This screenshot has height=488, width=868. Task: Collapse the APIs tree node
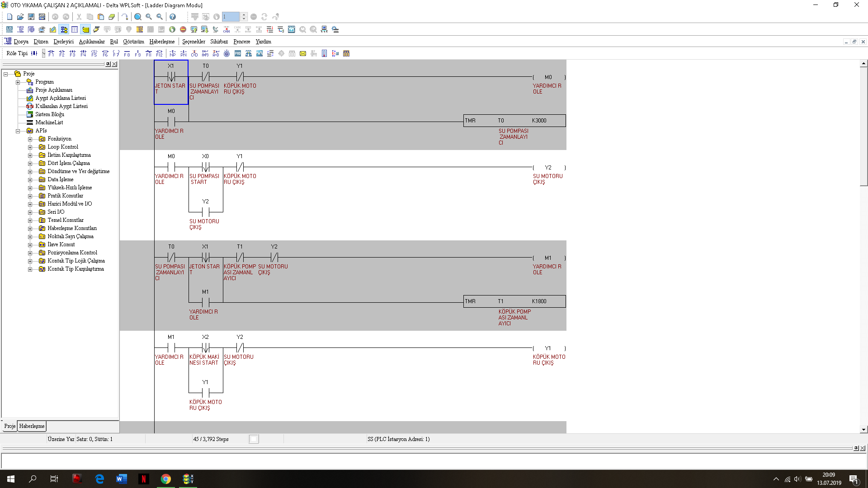[18, 131]
